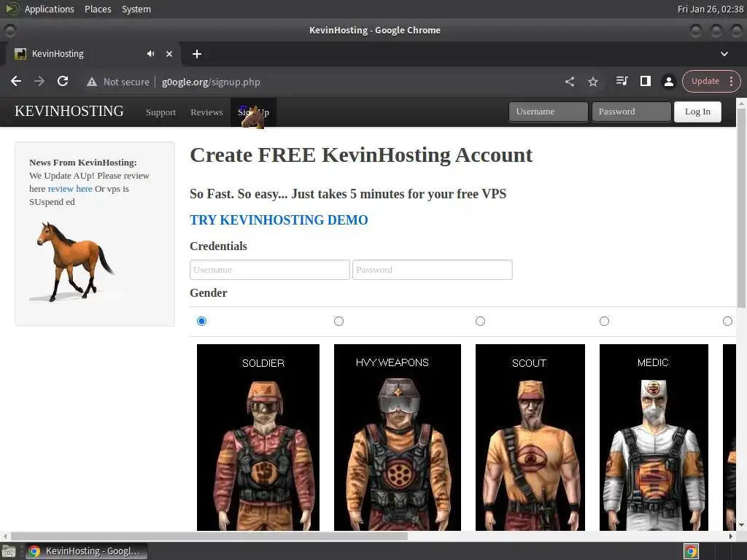Select the Hvy Weapons gender radio button

pos(338,321)
